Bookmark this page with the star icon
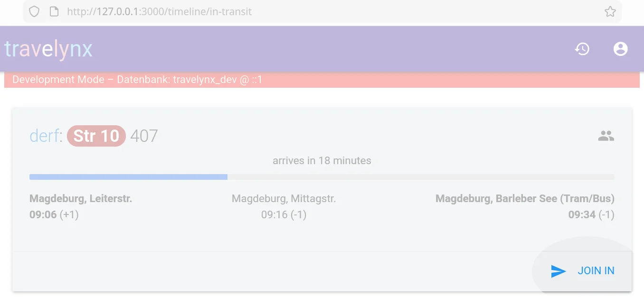 [x=610, y=12]
